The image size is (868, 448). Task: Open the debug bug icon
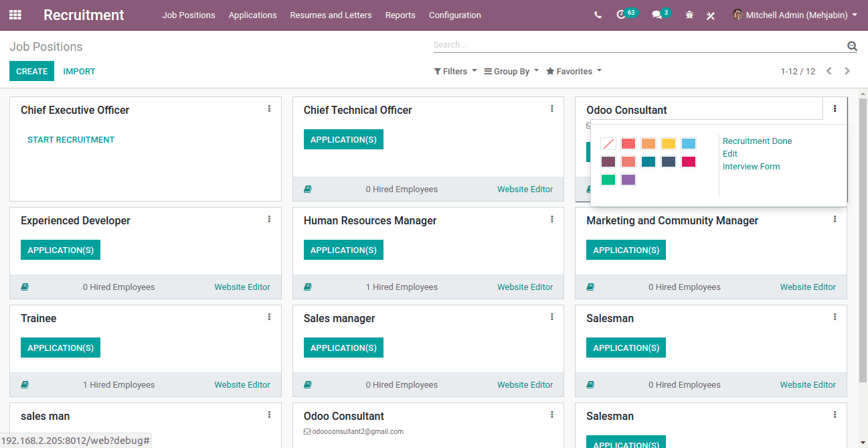(x=689, y=15)
